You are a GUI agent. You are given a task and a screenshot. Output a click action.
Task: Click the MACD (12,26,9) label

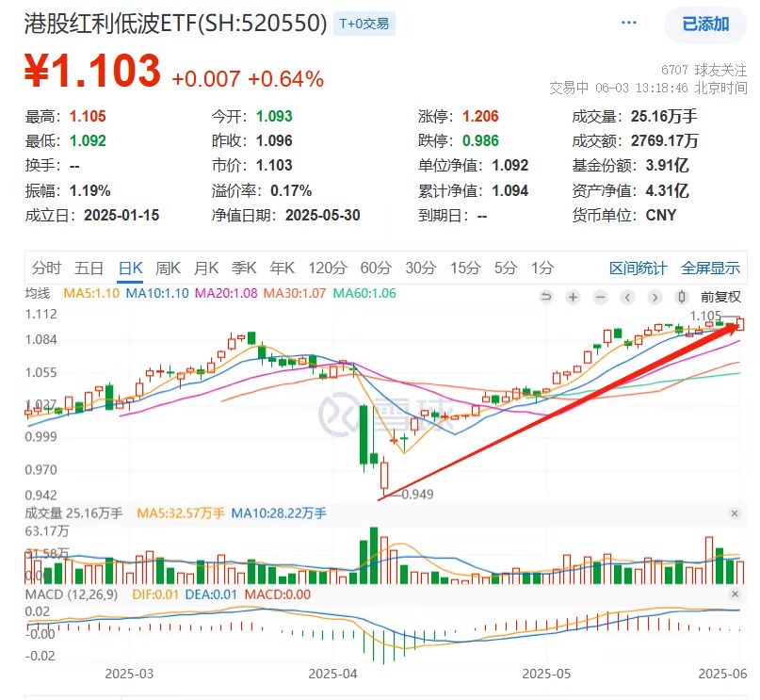click(x=72, y=594)
